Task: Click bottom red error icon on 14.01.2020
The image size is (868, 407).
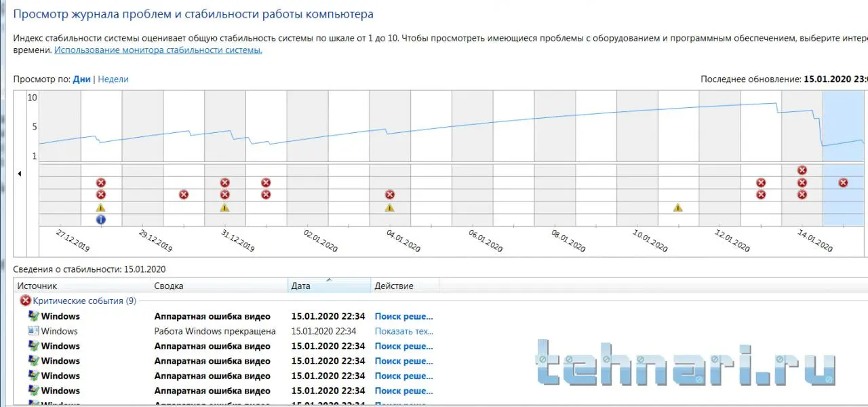Action: tap(802, 195)
